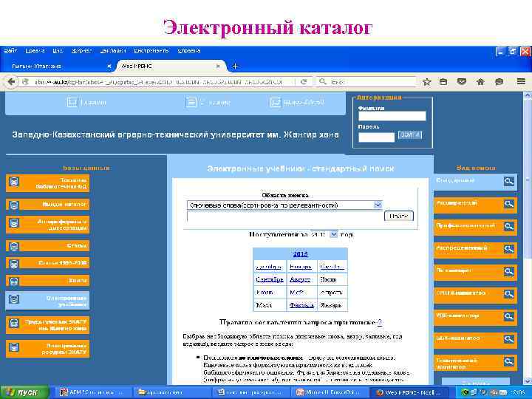Click database icon for Труды ученых ЗКАТУ
The height and width of the screenshot is (399, 532).
pos(14,324)
